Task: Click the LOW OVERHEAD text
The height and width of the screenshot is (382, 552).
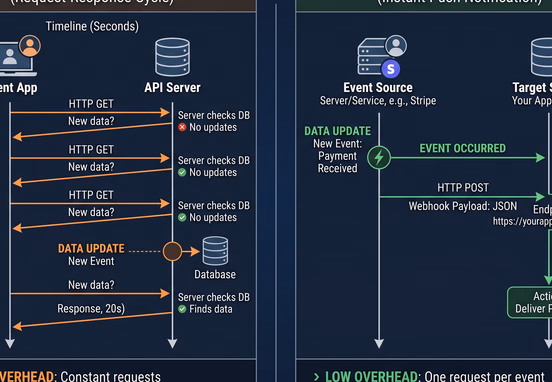Action: pos(371,377)
